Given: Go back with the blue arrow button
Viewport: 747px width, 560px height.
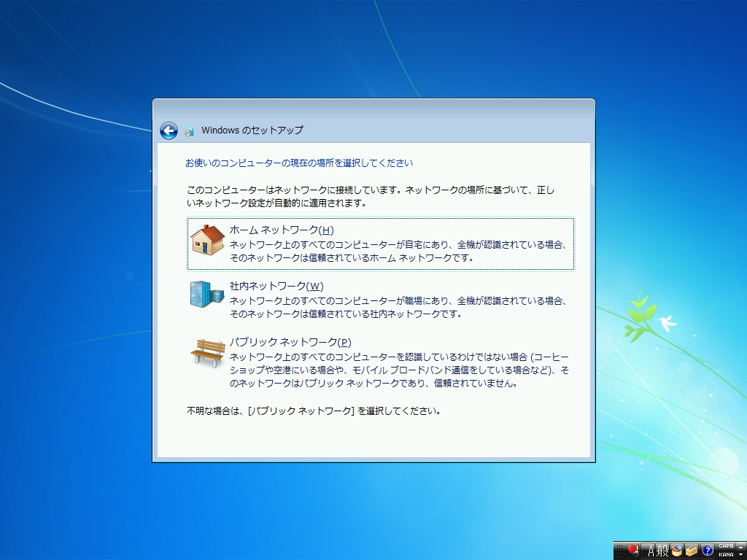Looking at the screenshot, I should tap(169, 131).
